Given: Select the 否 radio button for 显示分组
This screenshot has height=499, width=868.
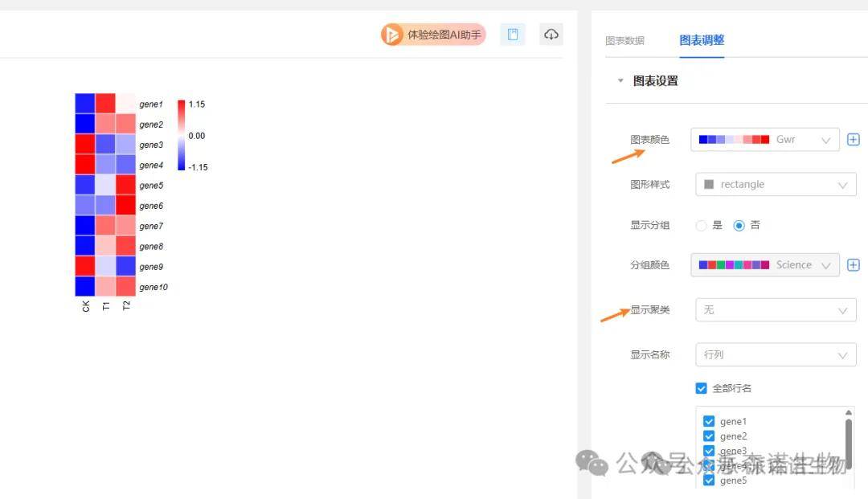Looking at the screenshot, I should point(739,226).
